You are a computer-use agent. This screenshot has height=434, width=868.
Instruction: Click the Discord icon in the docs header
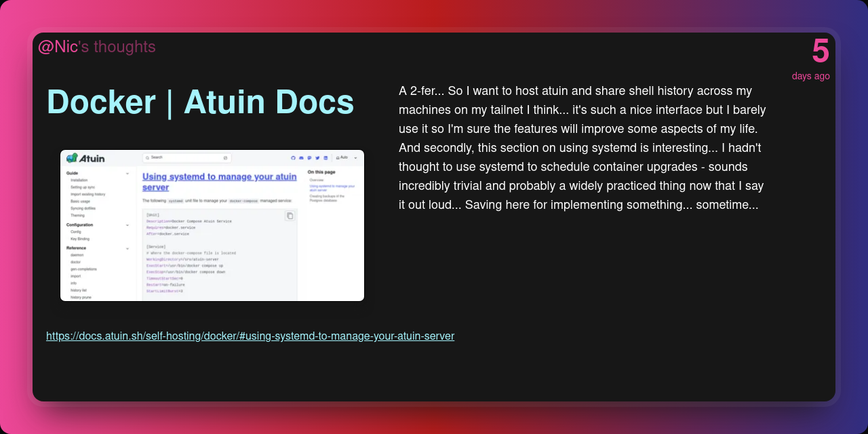click(302, 157)
